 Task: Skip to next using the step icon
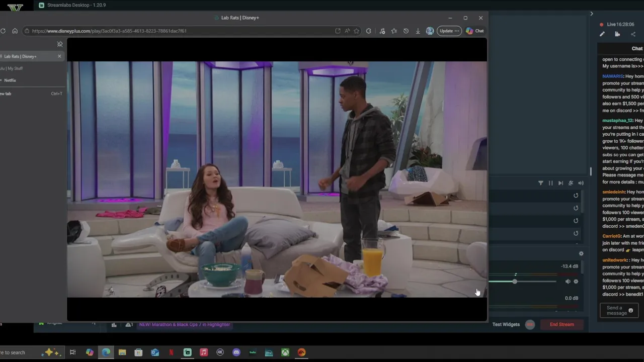click(560, 183)
